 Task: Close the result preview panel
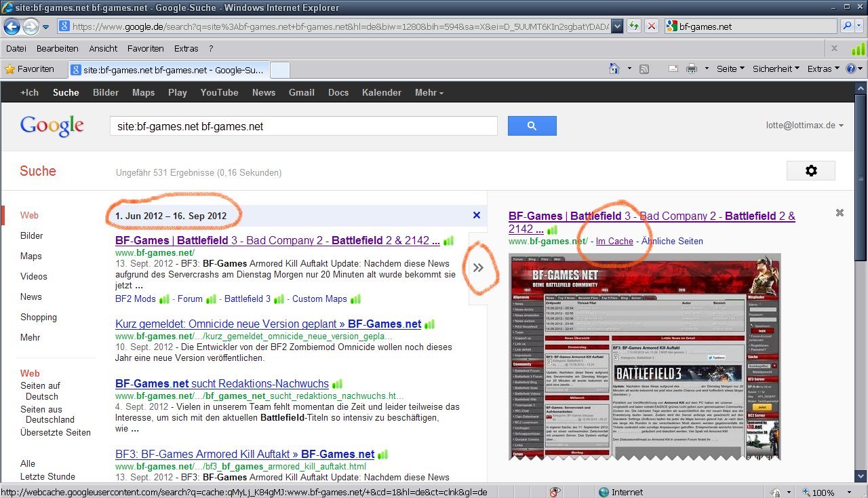click(840, 213)
